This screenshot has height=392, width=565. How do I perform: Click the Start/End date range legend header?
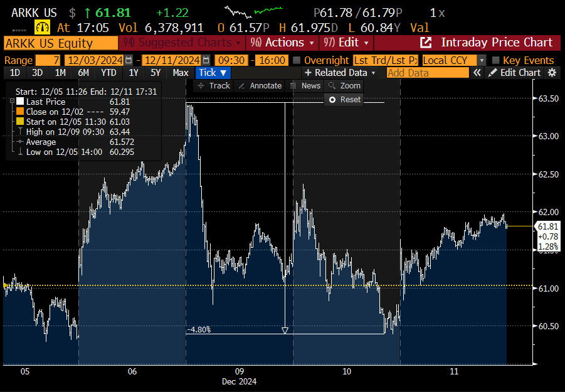point(86,92)
